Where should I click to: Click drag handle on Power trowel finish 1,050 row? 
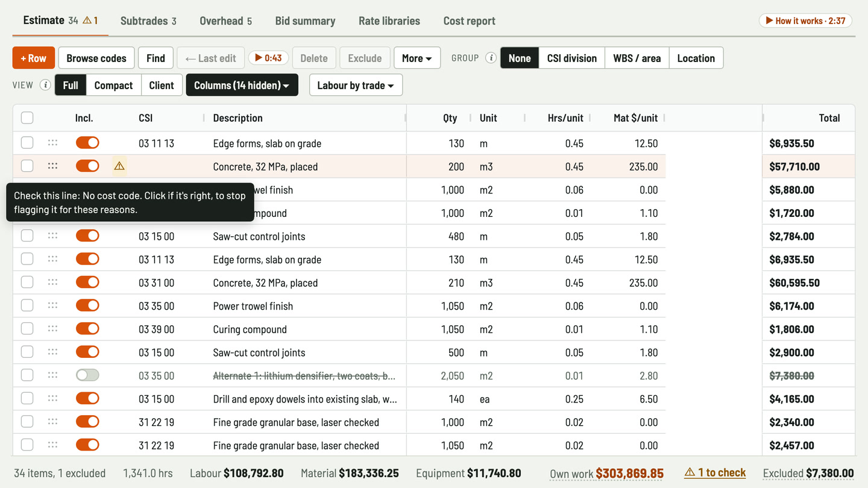click(52, 306)
